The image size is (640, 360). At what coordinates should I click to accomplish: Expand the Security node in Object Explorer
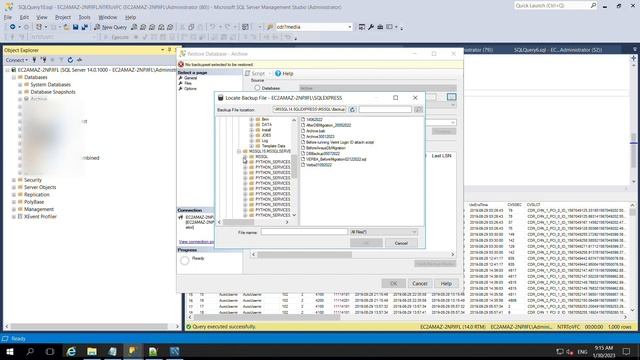tap(14, 180)
